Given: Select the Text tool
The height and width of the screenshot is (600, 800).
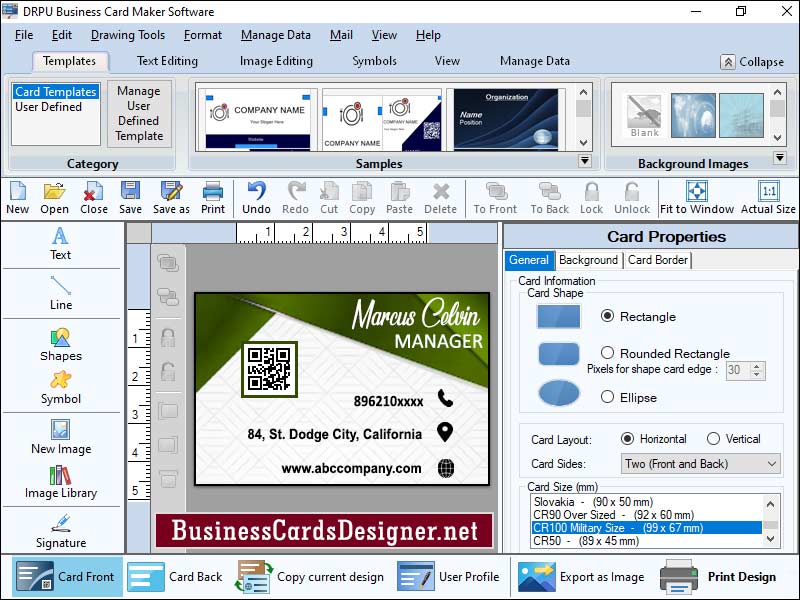Looking at the screenshot, I should [60, 248].
